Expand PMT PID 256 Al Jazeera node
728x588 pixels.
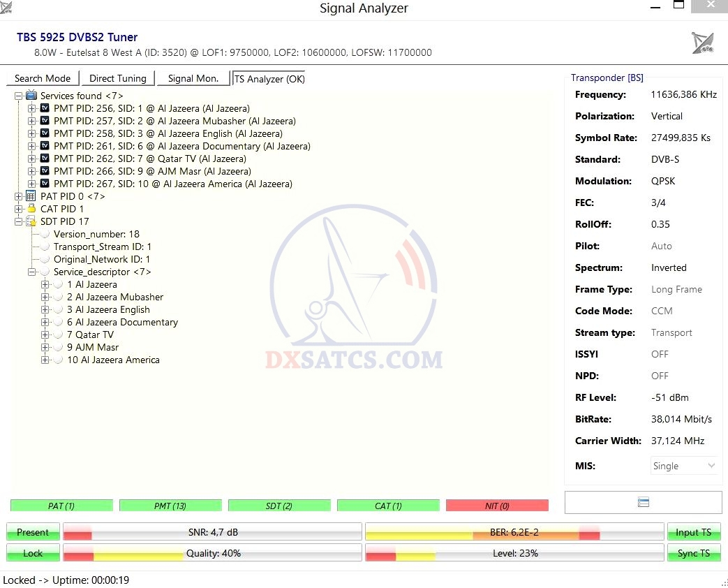31,108
